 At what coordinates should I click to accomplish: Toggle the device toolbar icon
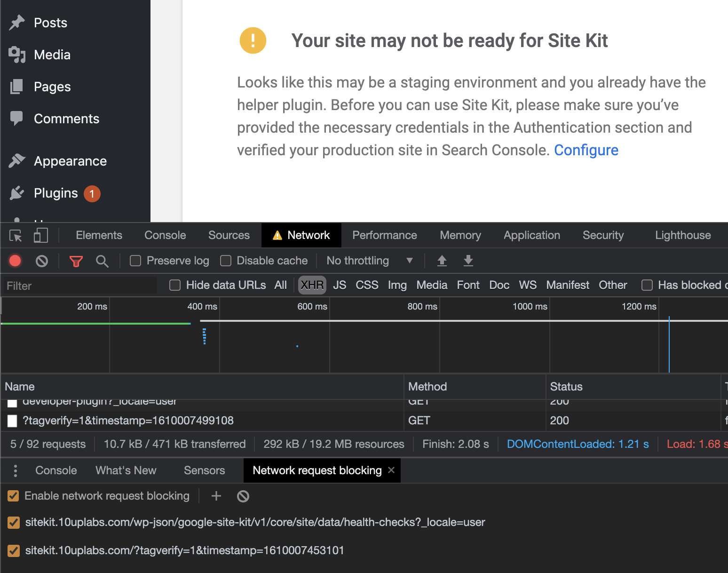coord(41,235)
